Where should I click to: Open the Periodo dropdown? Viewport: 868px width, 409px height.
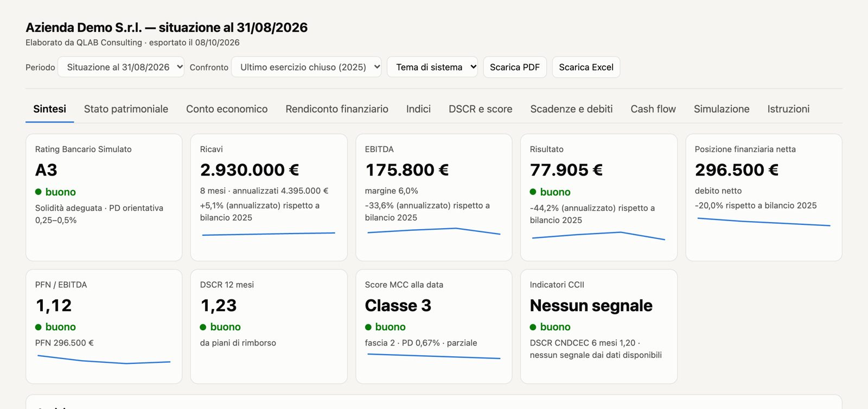[121, 67]
